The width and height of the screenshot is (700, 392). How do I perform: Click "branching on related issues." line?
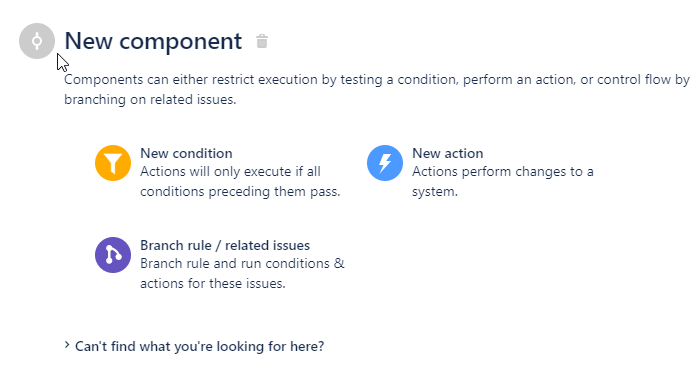coord(150,100)
